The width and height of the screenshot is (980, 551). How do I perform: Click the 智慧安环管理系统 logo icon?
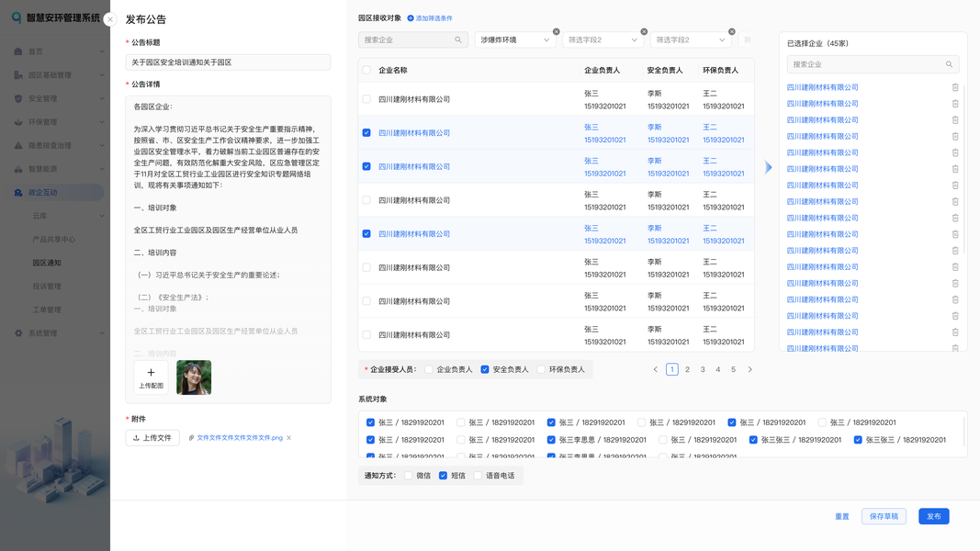coord(17,17)
